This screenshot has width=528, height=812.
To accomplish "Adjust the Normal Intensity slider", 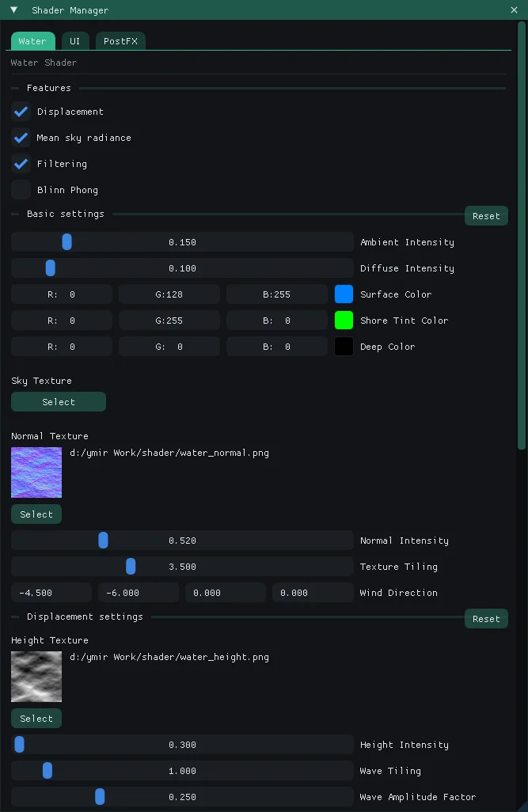I will coord(103,540).
